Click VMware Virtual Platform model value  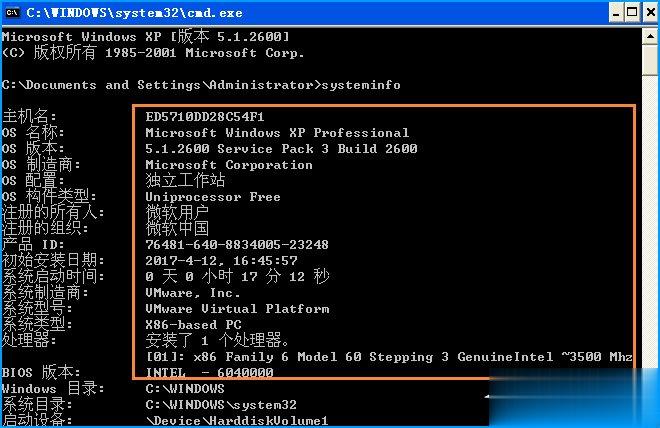pos(237,309)
